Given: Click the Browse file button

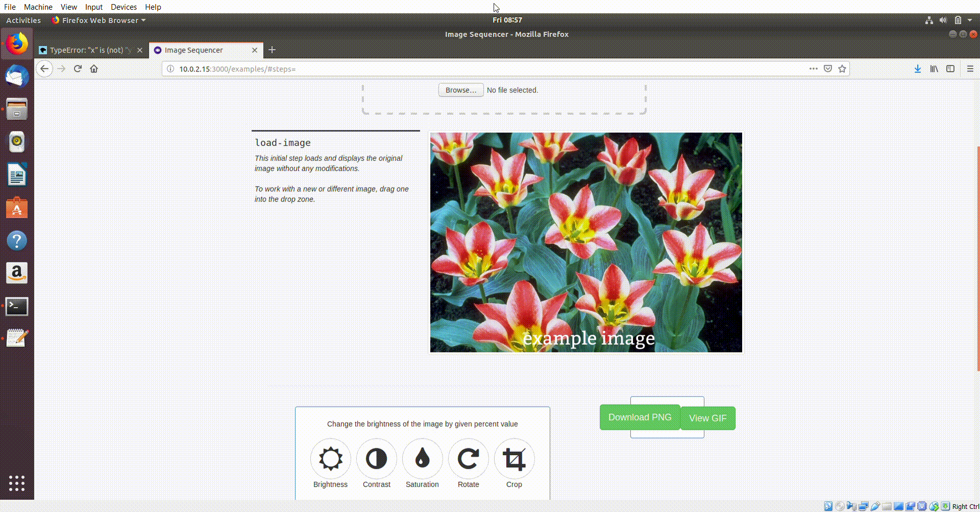Looking at the screenshot, I should click(461, 90).
